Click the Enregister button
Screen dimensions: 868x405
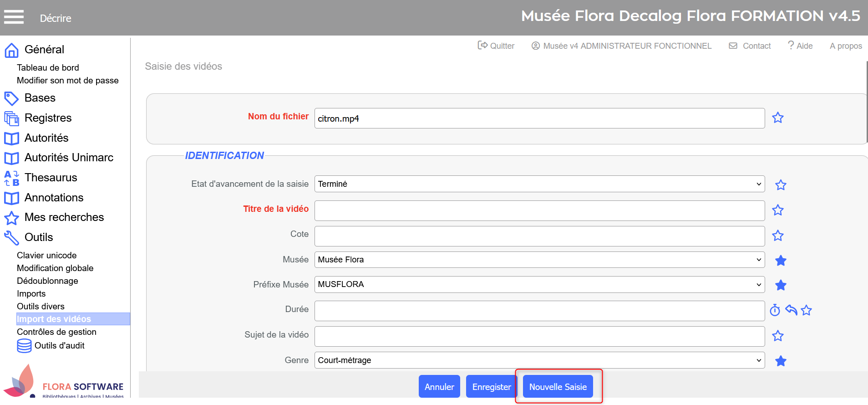[x=491, y=387]
